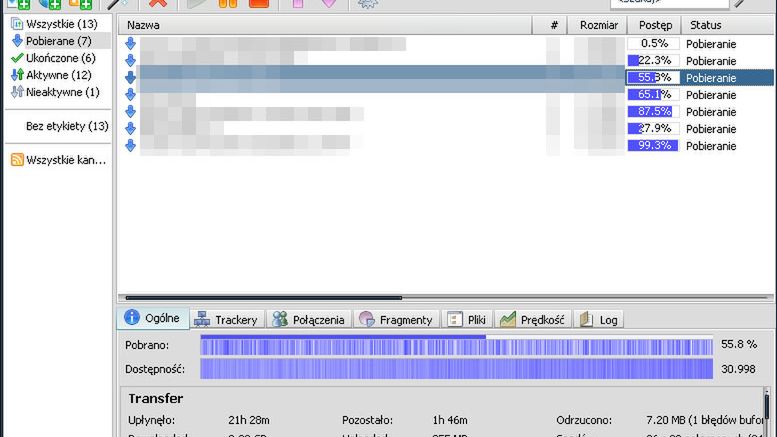Click Pobieranie status in the 27.9% row
The width and height of the screenshot is (777, 437).
click(711, 129)
